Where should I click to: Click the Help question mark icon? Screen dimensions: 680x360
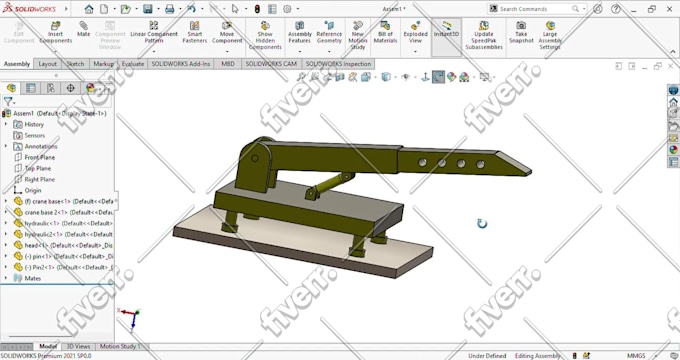click(615, 9)
